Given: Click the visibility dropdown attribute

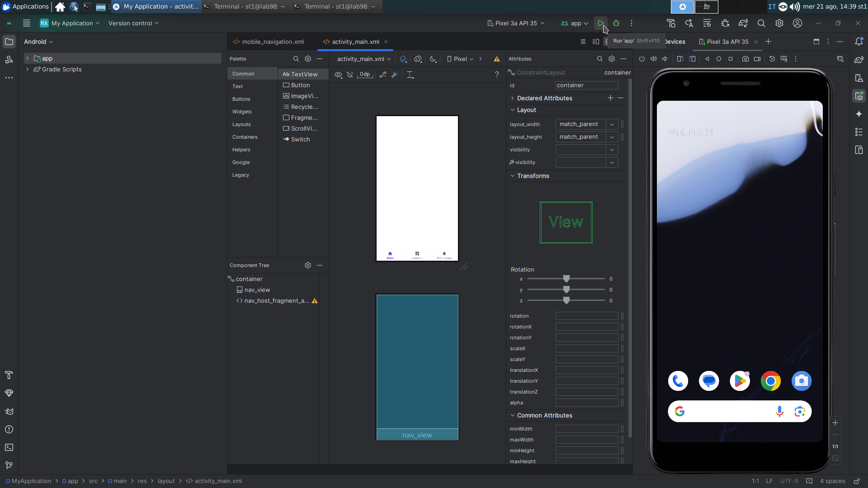Looking at the screenshot, I should point(612,150).
